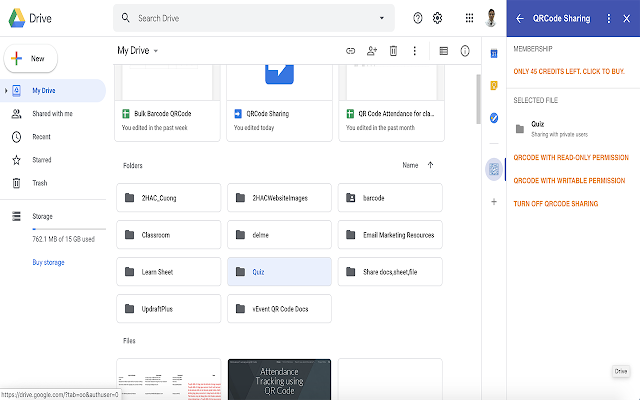Open the Google Drive logo home link
The height and width of the screenshot is (400, 640).
(30, 18)
